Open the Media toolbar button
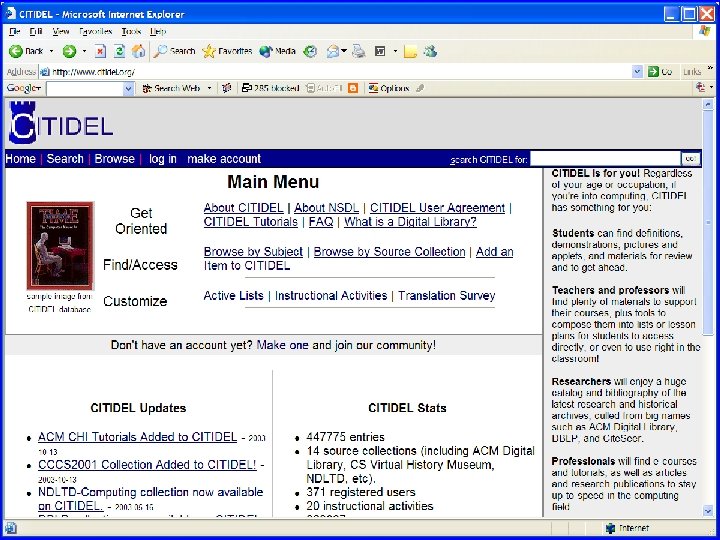This screenshot has height=540, width=720. click(277, 51)
